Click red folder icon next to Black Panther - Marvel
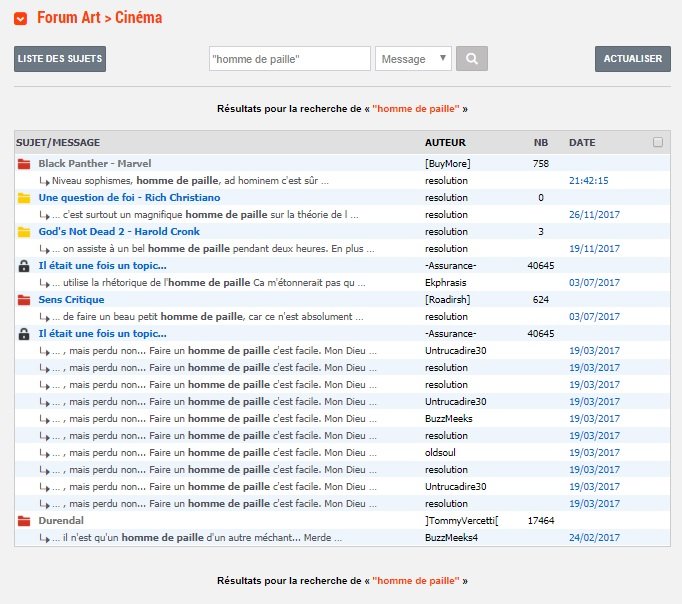This screenshot has height=604, width=682. tap(24, 163)
